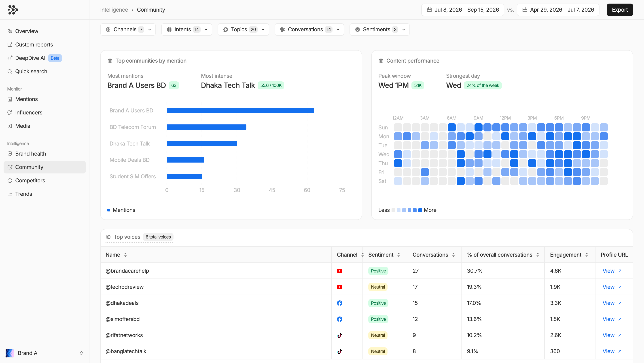Open the Intents filter dropdown
This screenshot has width=644, height=363.
tap(186, 30)
